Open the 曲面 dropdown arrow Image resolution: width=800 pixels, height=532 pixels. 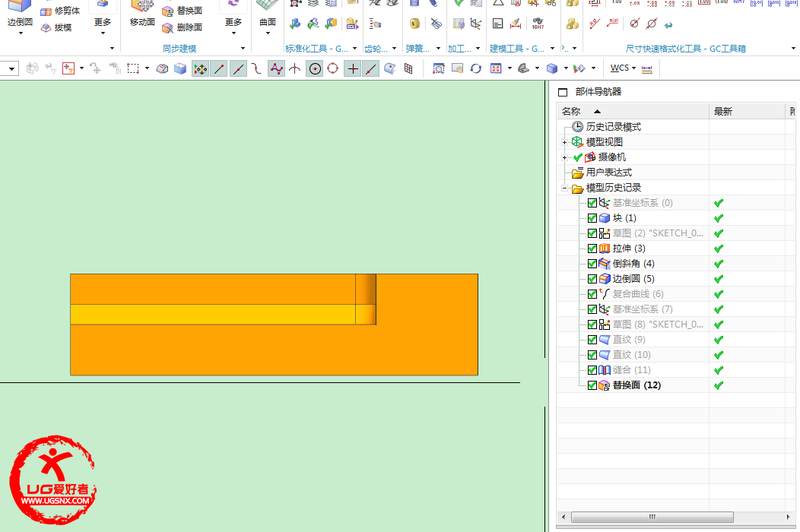(x=268, y=33)
